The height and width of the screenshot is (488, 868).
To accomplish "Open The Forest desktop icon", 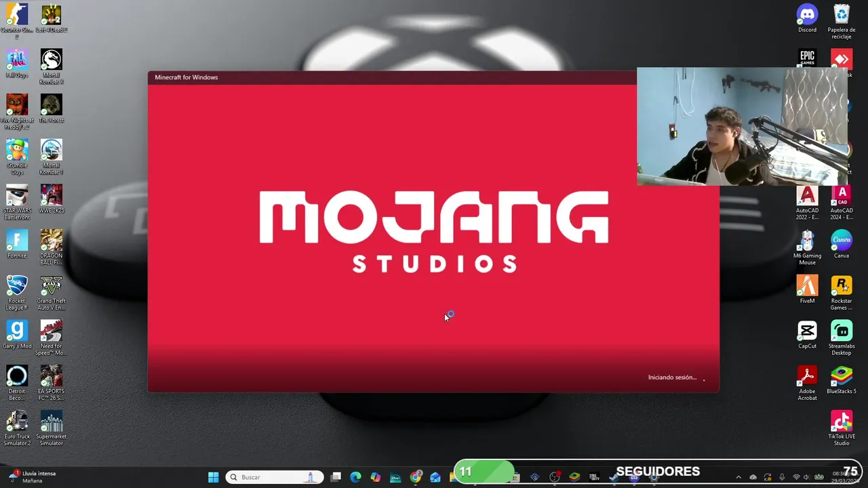I will point(52,108).
